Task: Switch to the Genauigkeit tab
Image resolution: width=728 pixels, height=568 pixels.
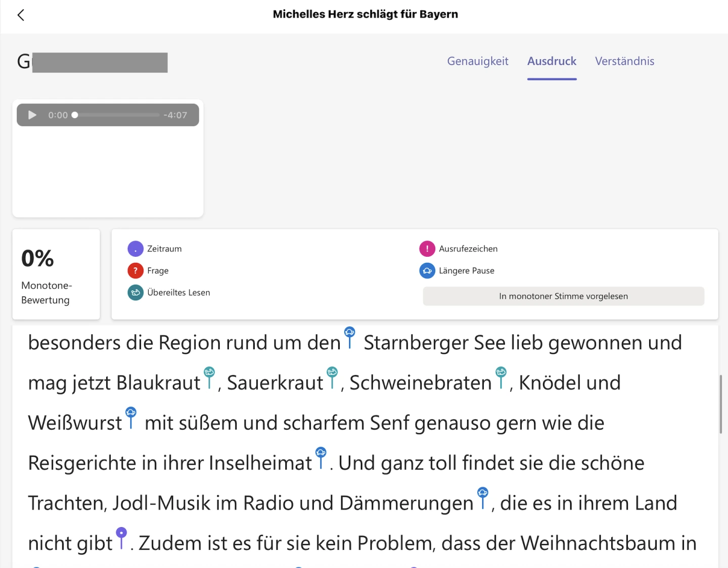Action: click(x=477, y=61)
